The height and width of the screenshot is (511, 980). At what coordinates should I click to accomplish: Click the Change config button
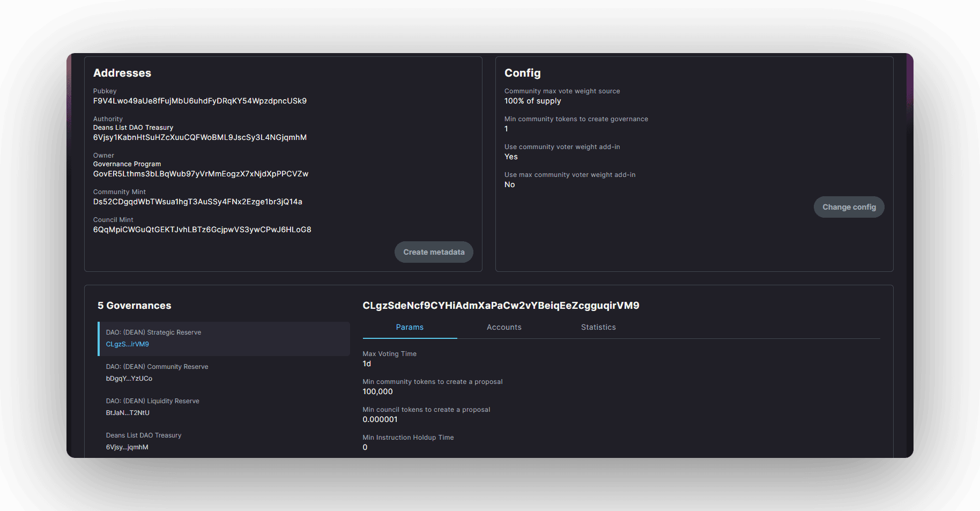point(849,207)
